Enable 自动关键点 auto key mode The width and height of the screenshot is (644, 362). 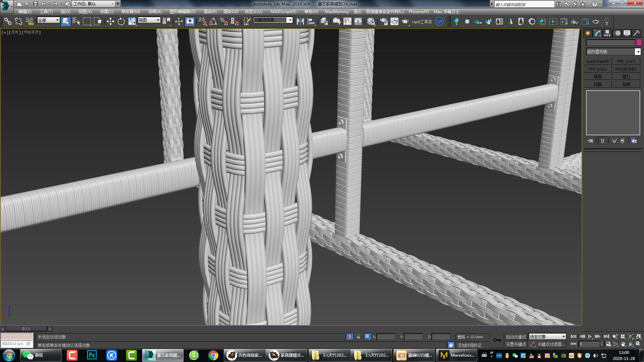516,337
